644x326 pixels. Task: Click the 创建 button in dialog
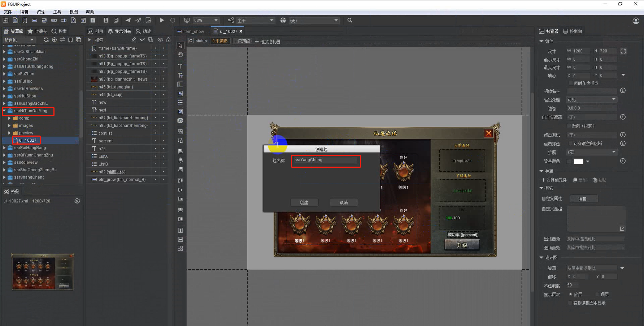tap(304, 202)
